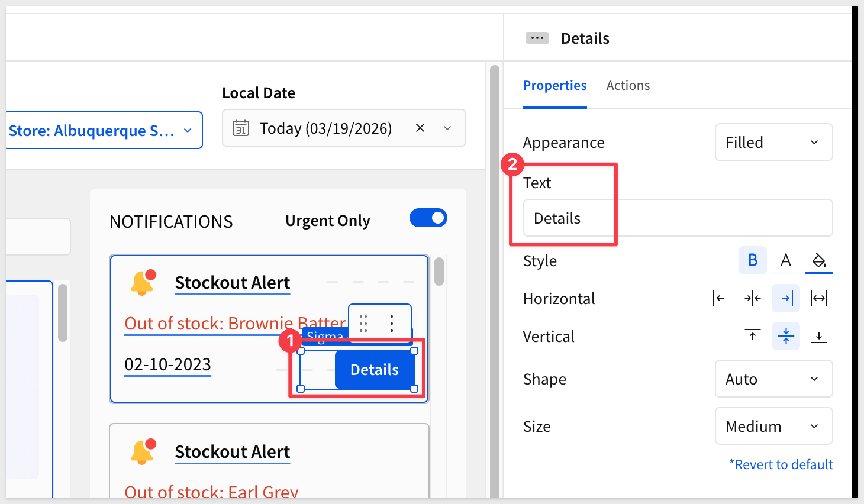Select right horizontal alignment icon

point(785,298)
